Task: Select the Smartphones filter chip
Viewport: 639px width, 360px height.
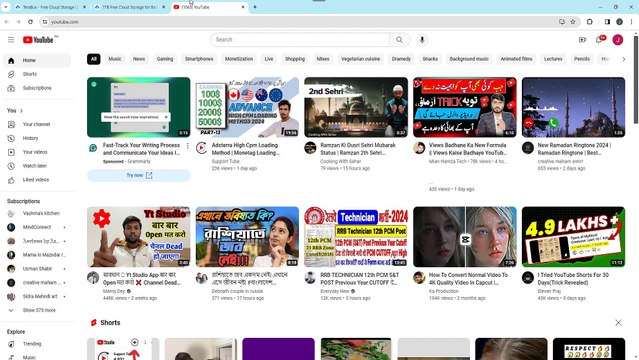Action: tap(199, 59)
